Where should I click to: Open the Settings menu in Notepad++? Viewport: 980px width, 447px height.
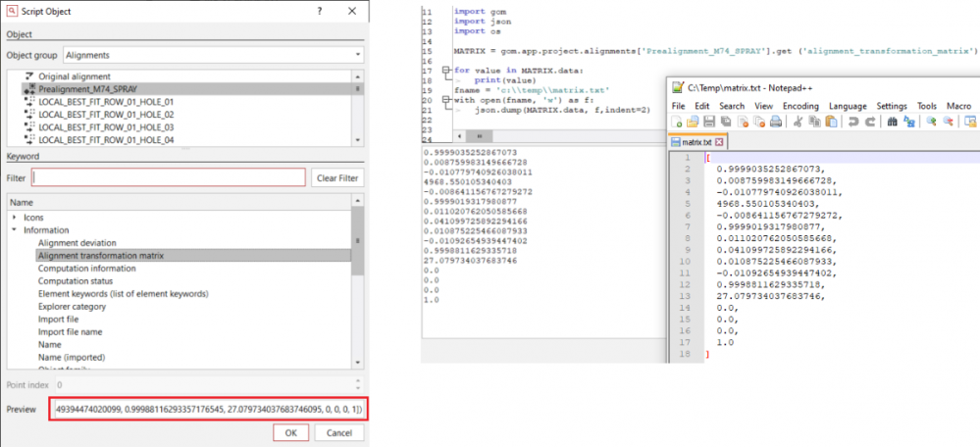(892, 106)
